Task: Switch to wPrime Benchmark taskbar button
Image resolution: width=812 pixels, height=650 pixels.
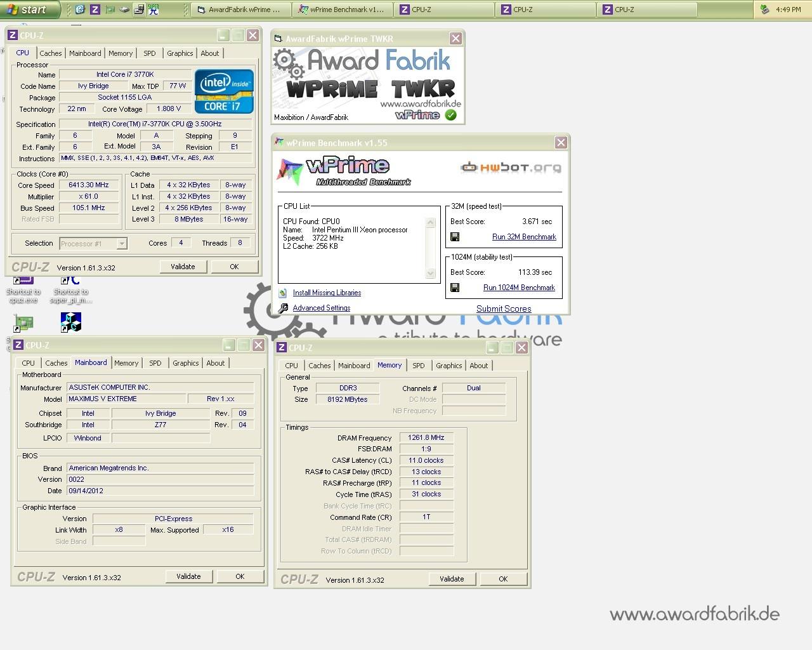Action: (343, 10)
